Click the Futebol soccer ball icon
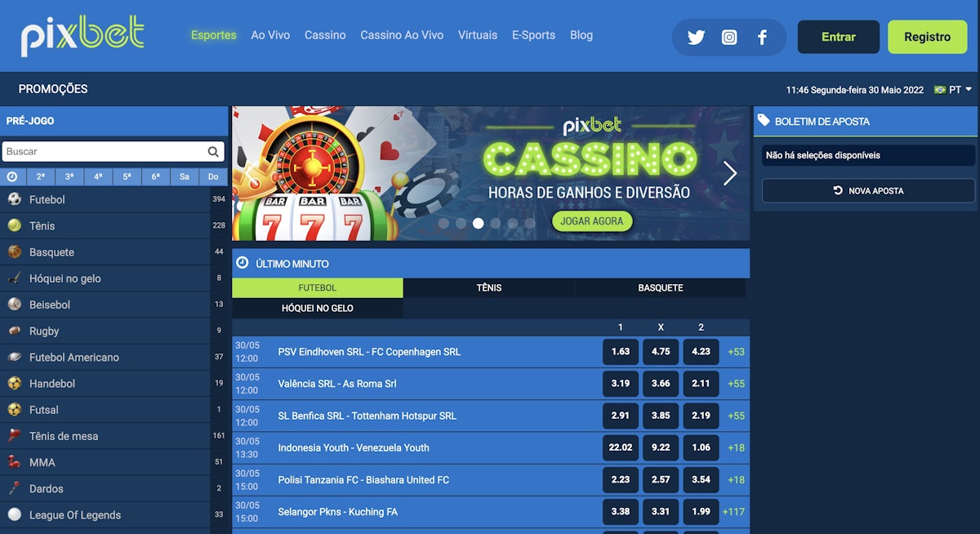This screenshot has width=980, height=534. 14,198
